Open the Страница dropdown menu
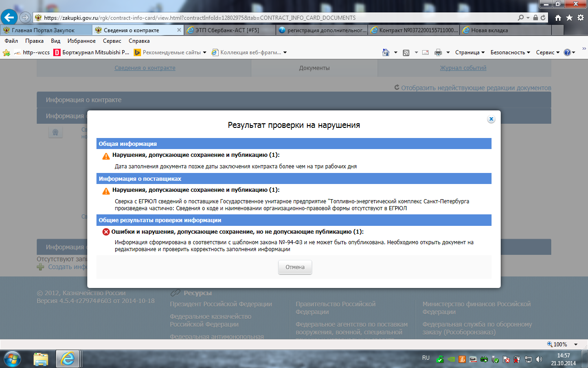 [470, 52]
